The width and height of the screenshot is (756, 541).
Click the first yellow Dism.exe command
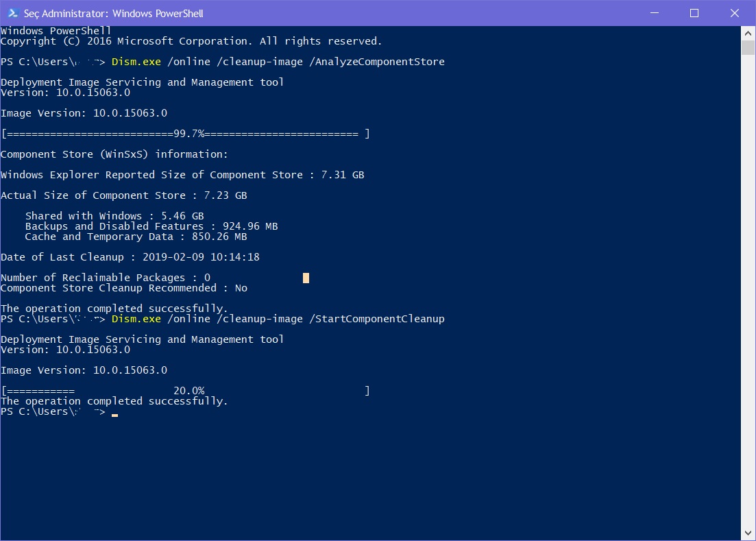pyautogui.click(x=136, y=62)
